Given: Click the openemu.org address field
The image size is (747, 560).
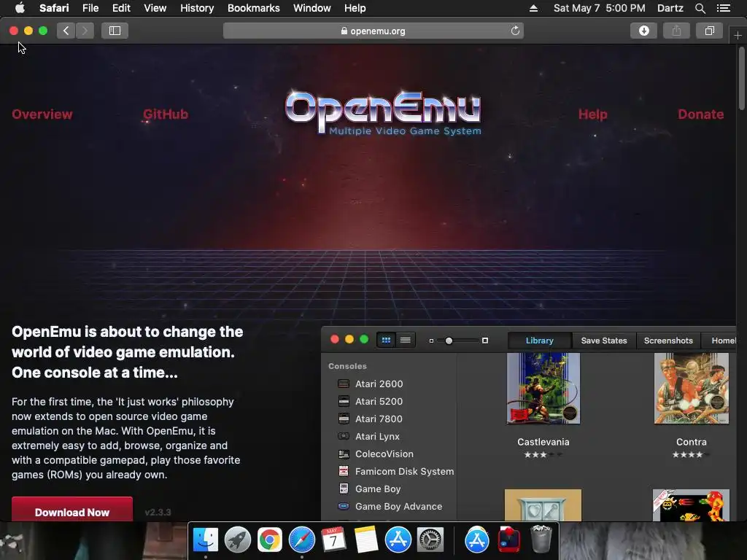Looking at the screenshot, I should [373, 31].
